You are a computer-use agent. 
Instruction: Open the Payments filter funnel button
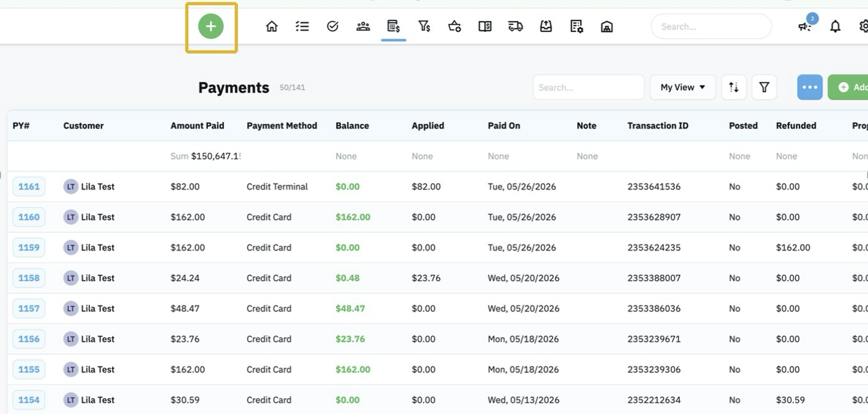coord(764,87)
